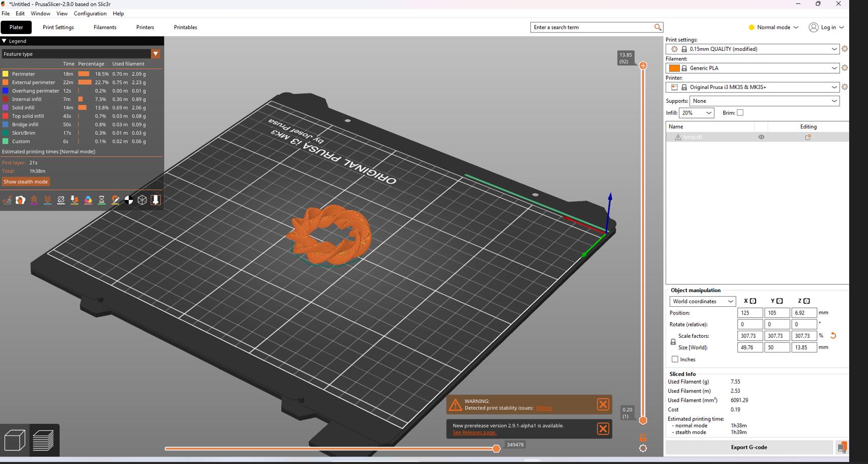Reset the scale factors with the orange arrow
The image size is (868, 464).
coord(833,336)
